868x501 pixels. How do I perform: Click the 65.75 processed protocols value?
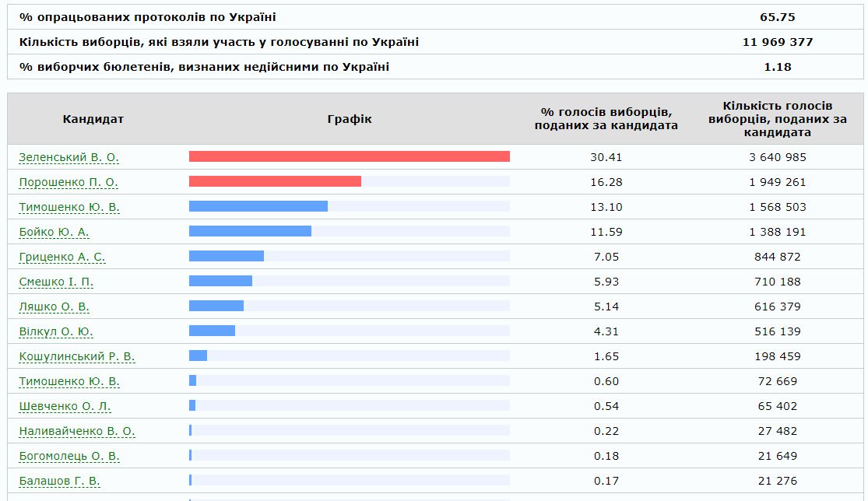(777, 17)
